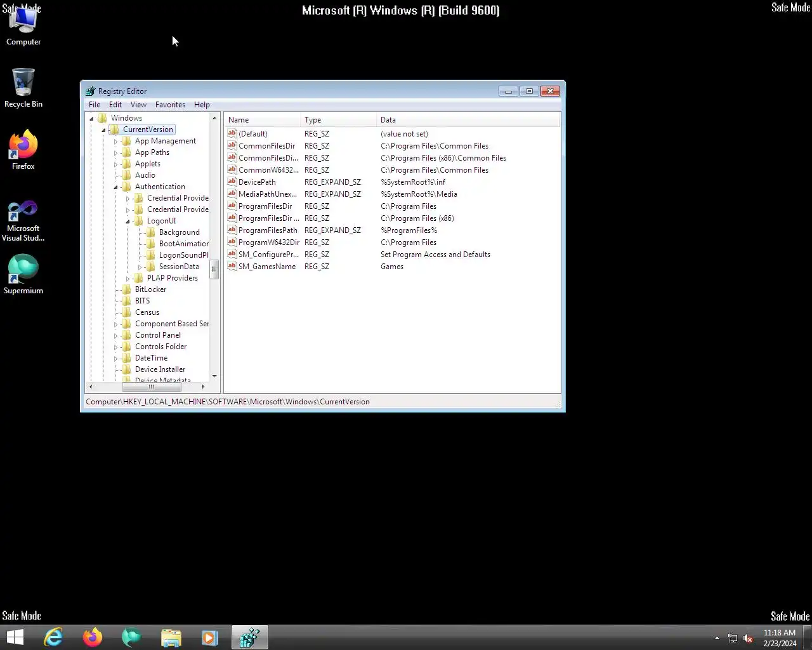Select the Controls Folder key
This screenshot has width=812, height=650.
click(160, 347)
